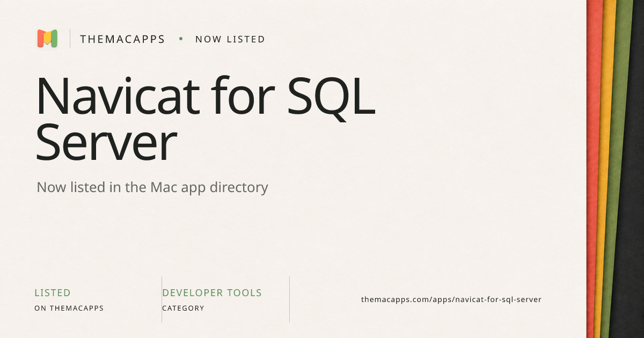
Task: Click the TheMacApps logo icon
Action: (x=47, y=39)
